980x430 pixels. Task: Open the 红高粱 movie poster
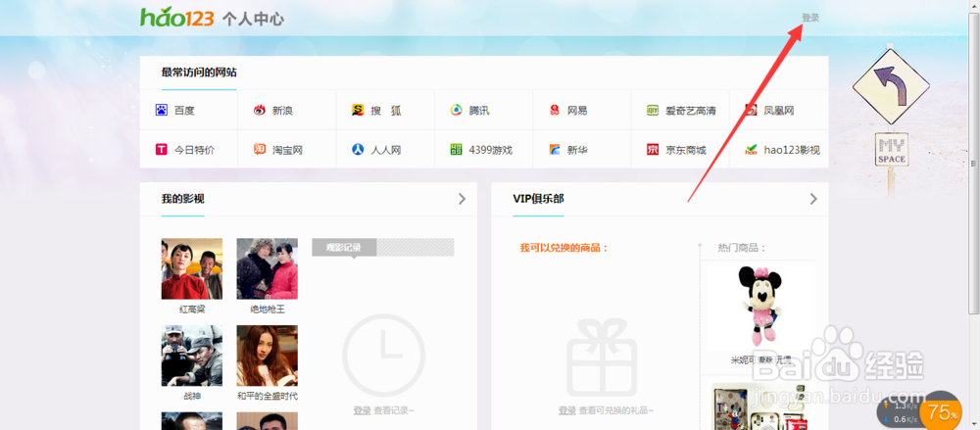192,268
